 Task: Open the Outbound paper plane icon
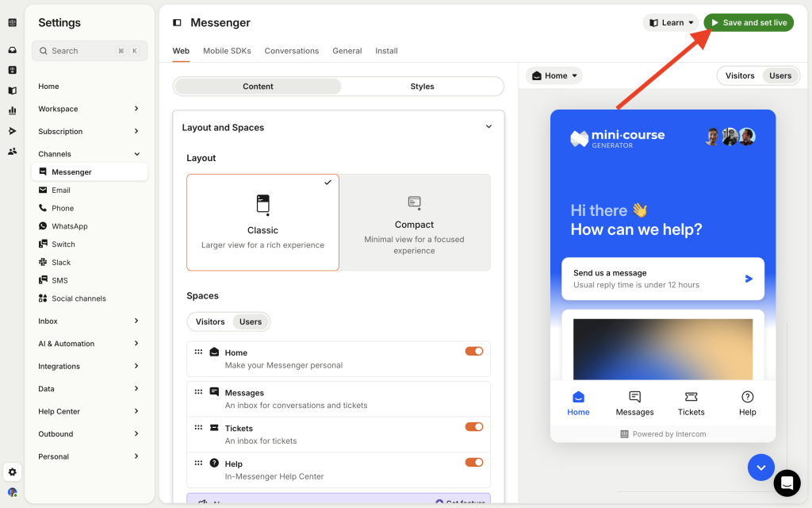click(13, 131)
